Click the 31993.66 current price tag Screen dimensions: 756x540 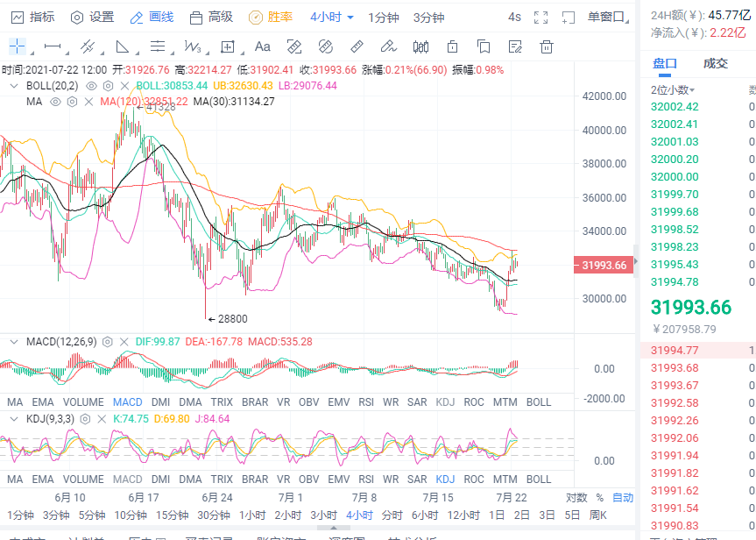tap(604, 265)
